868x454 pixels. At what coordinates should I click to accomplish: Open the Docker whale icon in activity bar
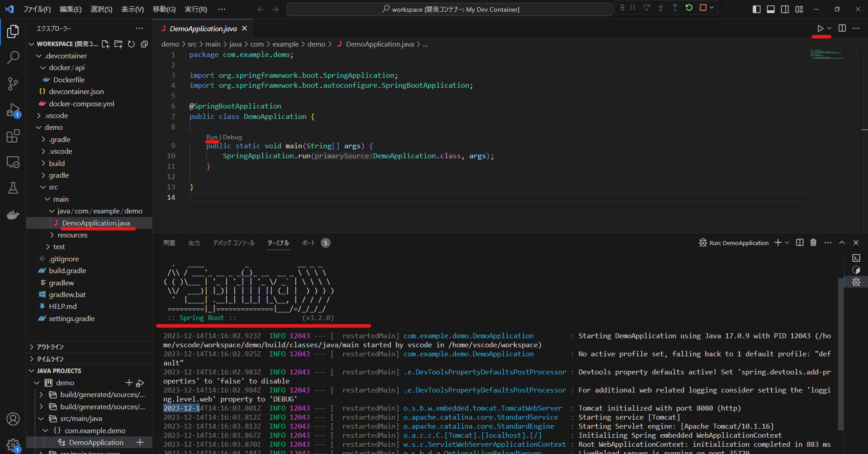[x=13, y=215]
